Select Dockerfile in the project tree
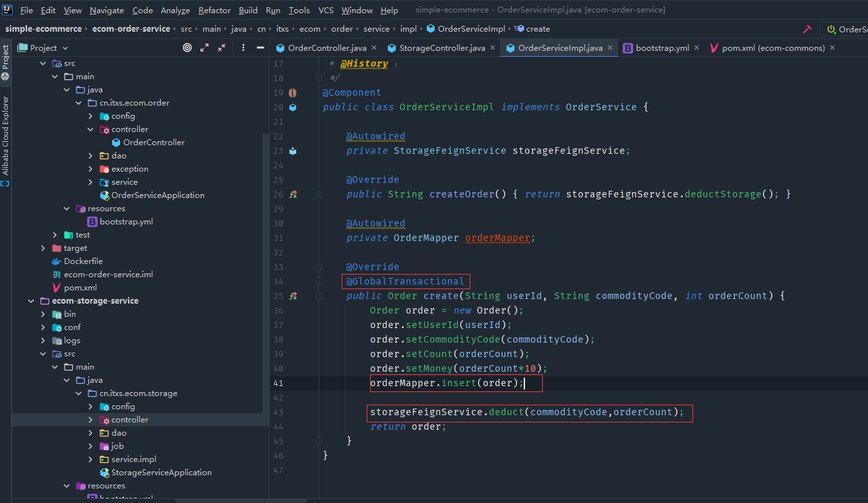The width and height of the screenshot is (868, 503). 77,261
